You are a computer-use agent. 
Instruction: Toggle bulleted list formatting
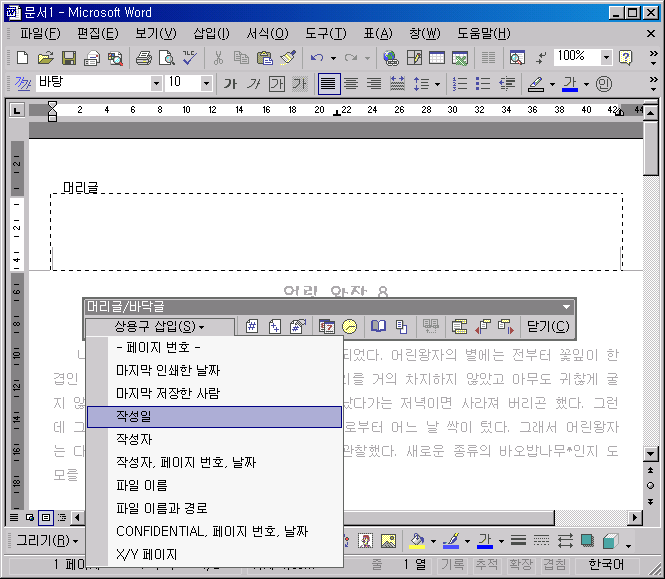pyautogui.click(x=483, y=84)
